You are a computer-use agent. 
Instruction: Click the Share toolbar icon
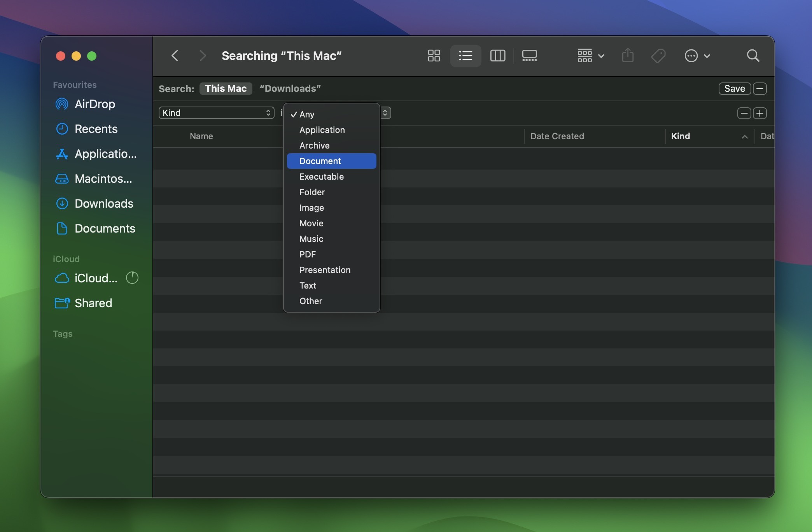click(x=628, y=56)
